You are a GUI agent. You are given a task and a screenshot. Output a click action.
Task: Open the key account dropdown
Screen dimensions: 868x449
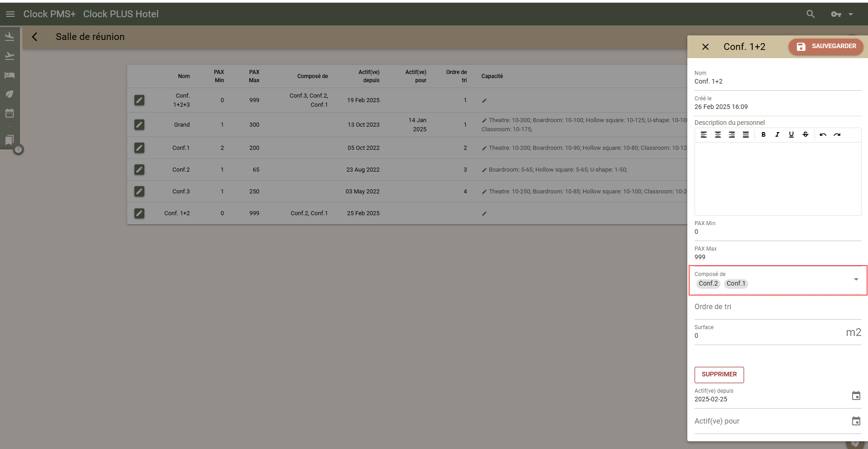point(842,15)
